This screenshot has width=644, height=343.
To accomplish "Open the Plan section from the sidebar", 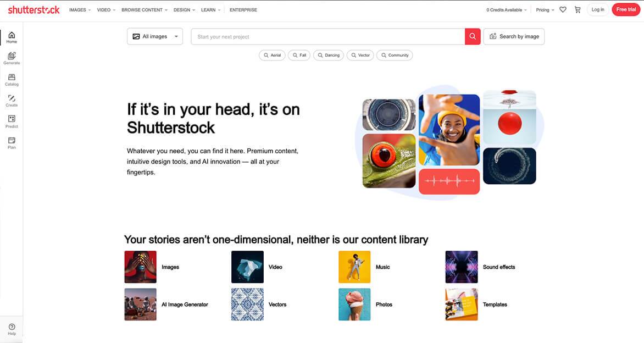I will pyautogui.click(x=12, y=143).
